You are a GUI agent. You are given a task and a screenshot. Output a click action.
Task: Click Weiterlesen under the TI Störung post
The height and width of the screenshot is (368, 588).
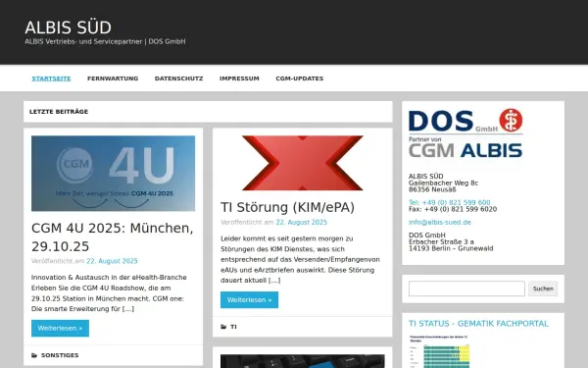click(249, 299)
